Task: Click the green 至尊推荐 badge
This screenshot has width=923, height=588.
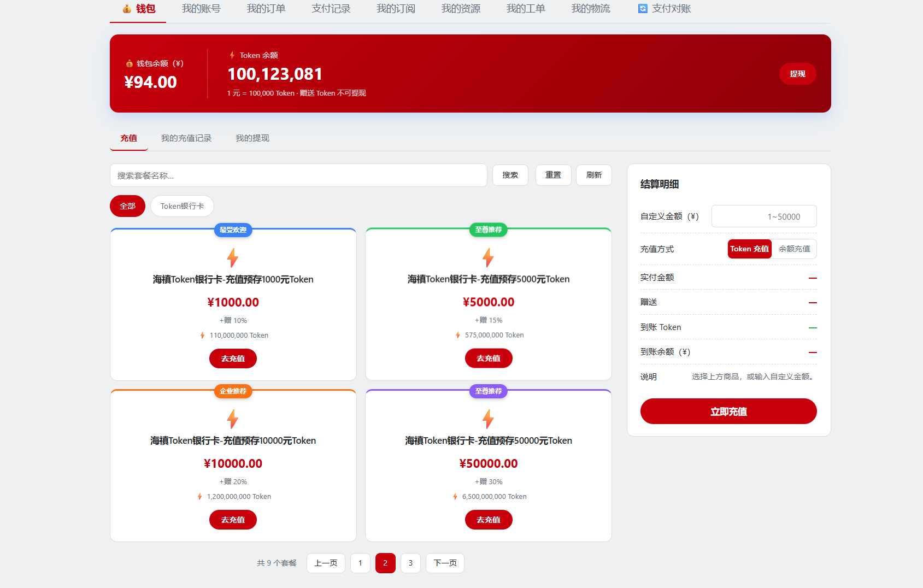Action: point(489,230)
